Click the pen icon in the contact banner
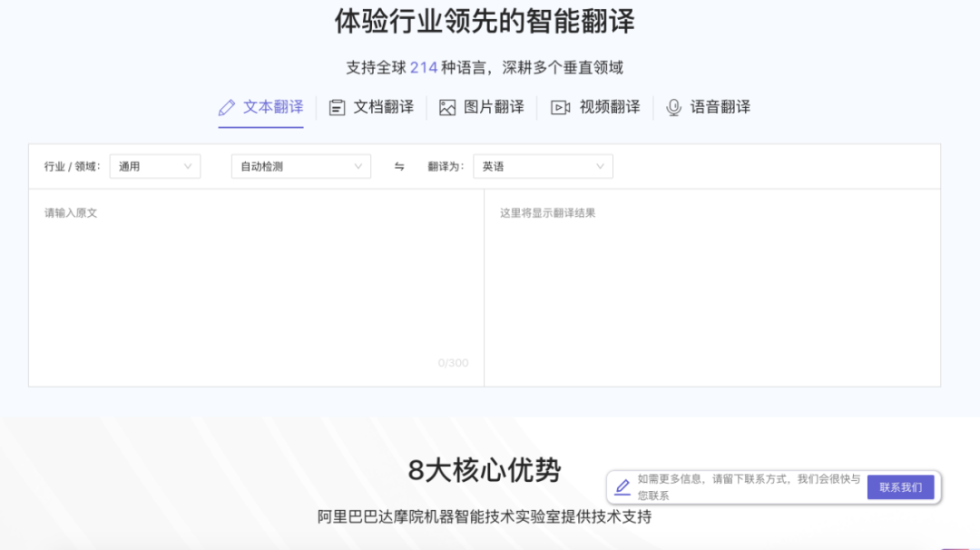 click(x=622, y=486)
